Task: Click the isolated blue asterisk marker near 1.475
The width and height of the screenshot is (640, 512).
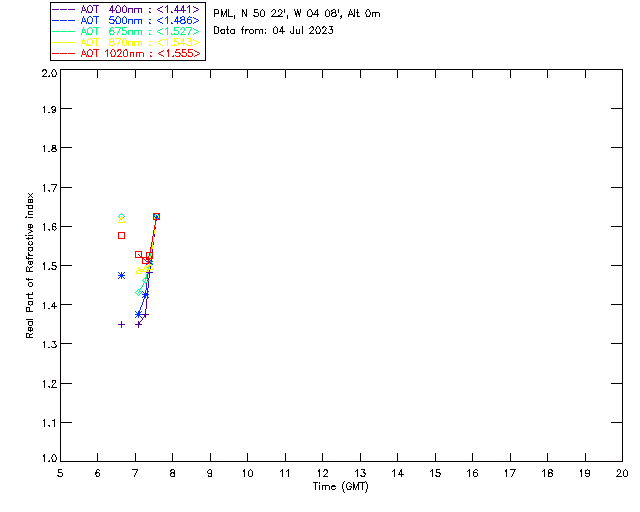Action: pyautogui.click(x=121, y=276)
